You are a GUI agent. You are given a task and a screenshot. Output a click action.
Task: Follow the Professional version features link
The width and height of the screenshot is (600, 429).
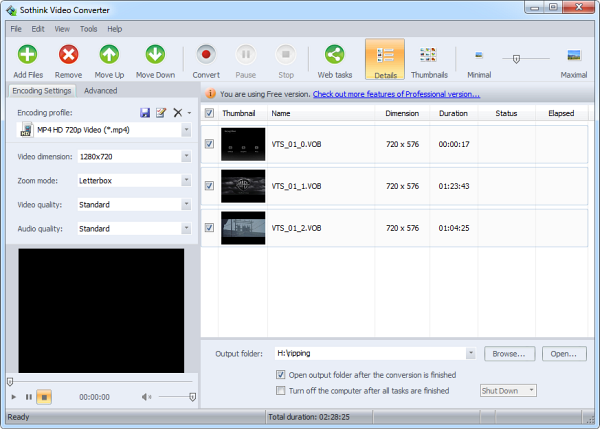396,95
